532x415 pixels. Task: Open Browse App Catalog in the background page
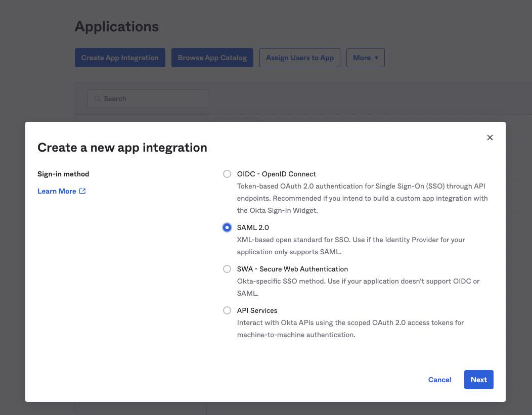click(212, 58)
